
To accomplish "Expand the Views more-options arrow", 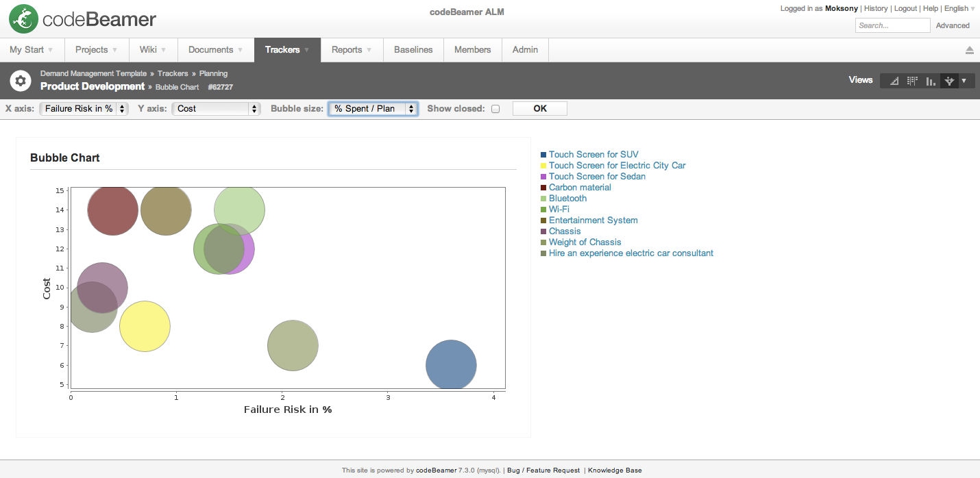I will point(964,81).
